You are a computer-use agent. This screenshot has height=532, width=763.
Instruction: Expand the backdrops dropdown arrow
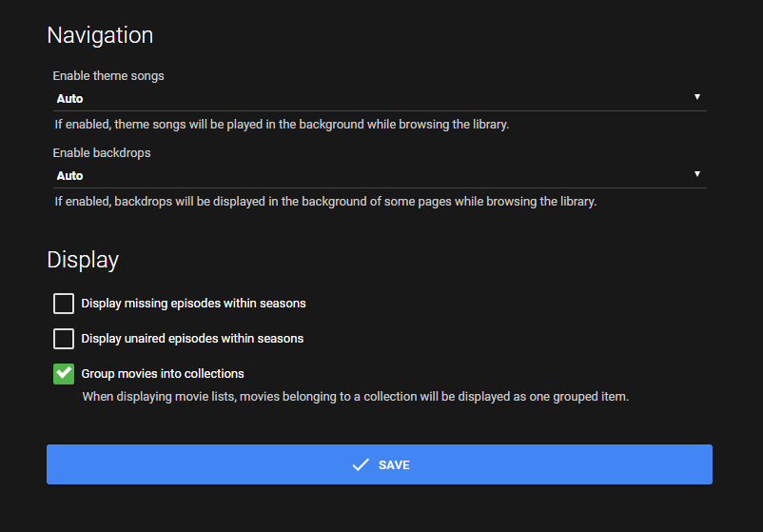pos(697,174)
